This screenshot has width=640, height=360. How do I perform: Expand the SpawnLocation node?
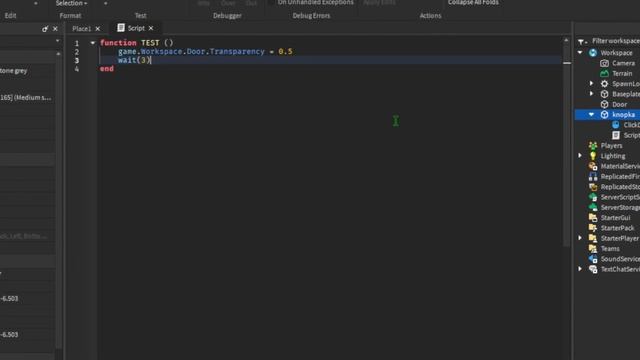point(591,83)
